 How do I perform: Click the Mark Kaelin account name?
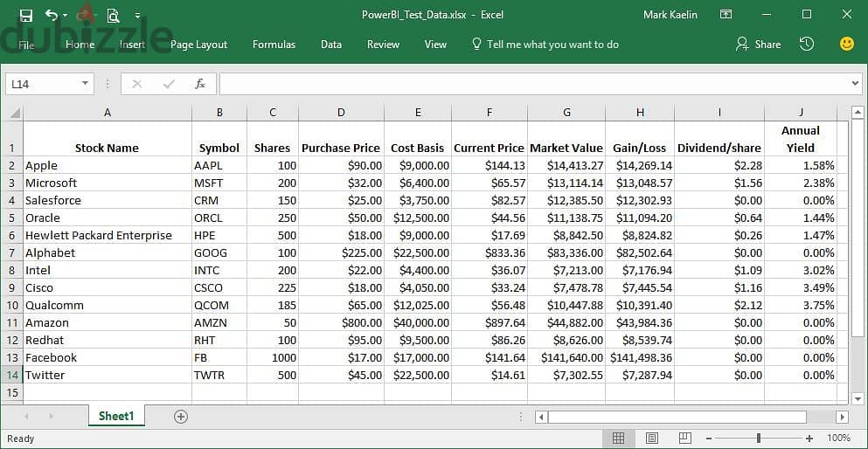670,15
